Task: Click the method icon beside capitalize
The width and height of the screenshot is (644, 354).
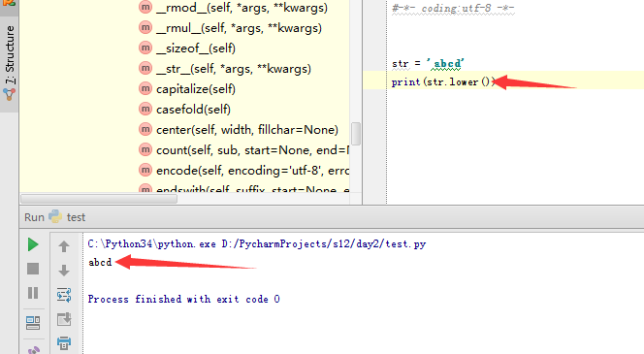Action: [x=145, y=88]
